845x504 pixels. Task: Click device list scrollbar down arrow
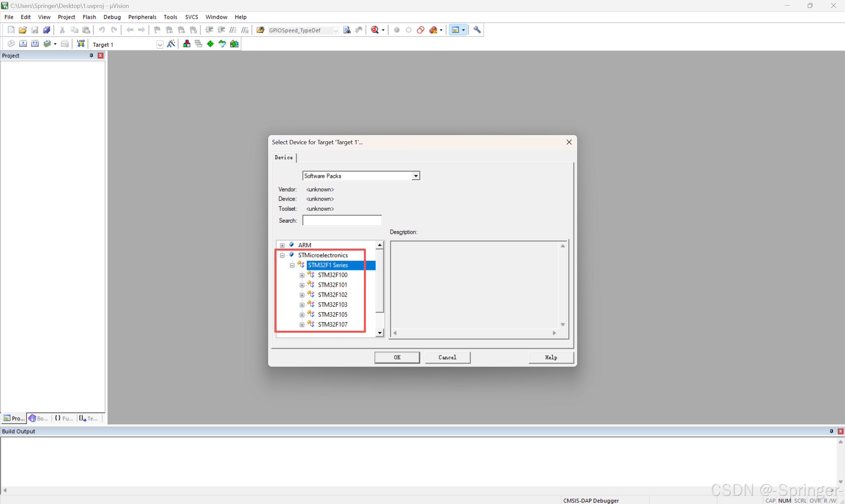pos(379,333)
